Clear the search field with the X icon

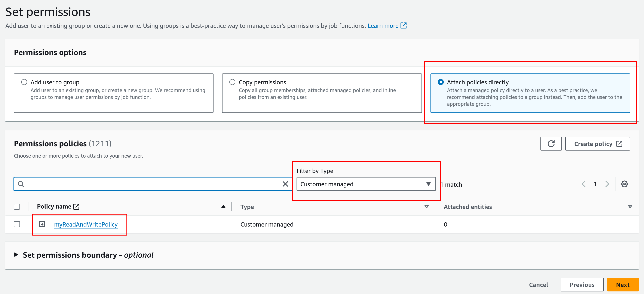[285, 184]
